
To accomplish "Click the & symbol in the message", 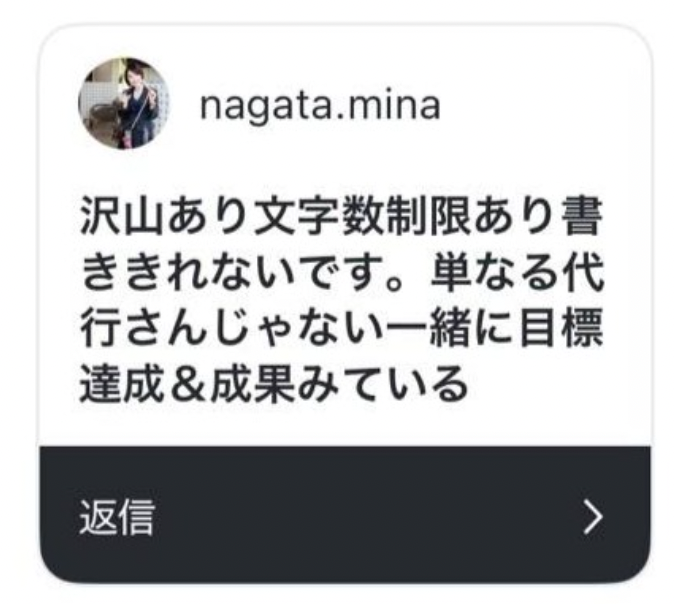I will [187, 384].
